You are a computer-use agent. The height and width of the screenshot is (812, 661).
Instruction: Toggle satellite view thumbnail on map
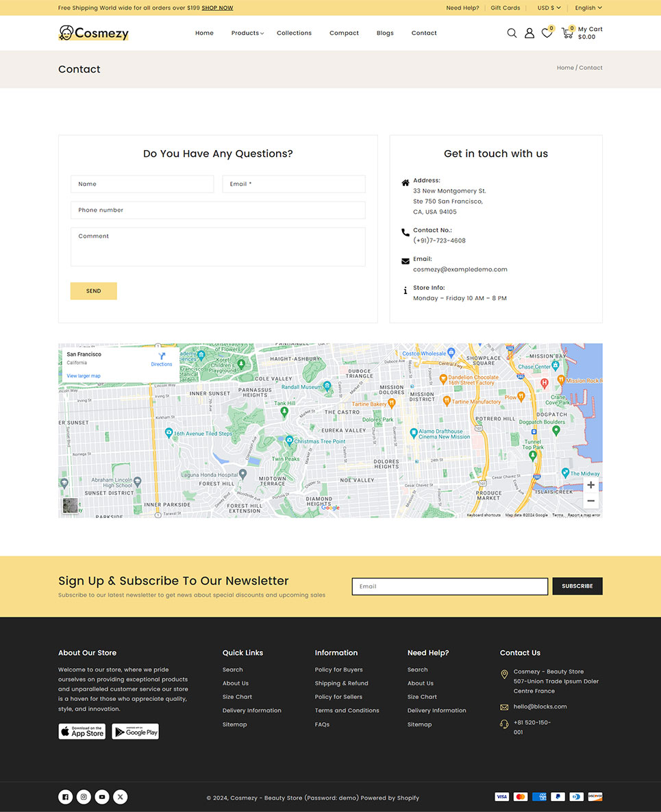pos(71,506)
